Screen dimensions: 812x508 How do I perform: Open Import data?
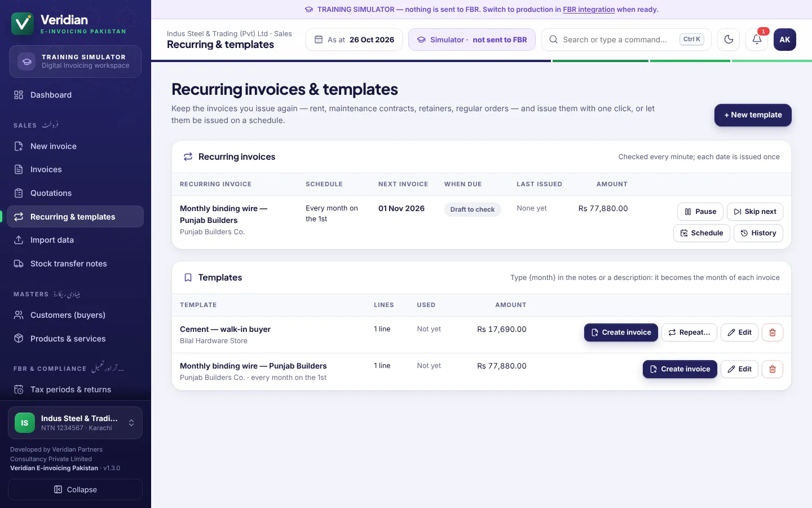[x=75, y=240]
